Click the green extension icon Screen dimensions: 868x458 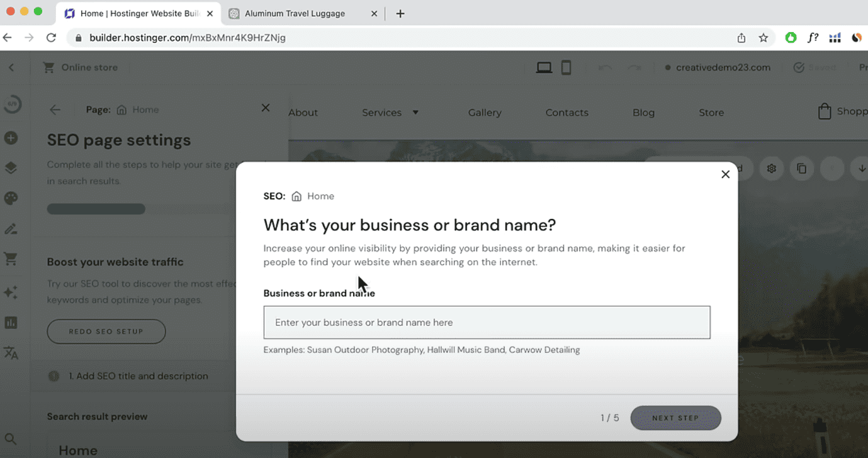coord(791,38)
